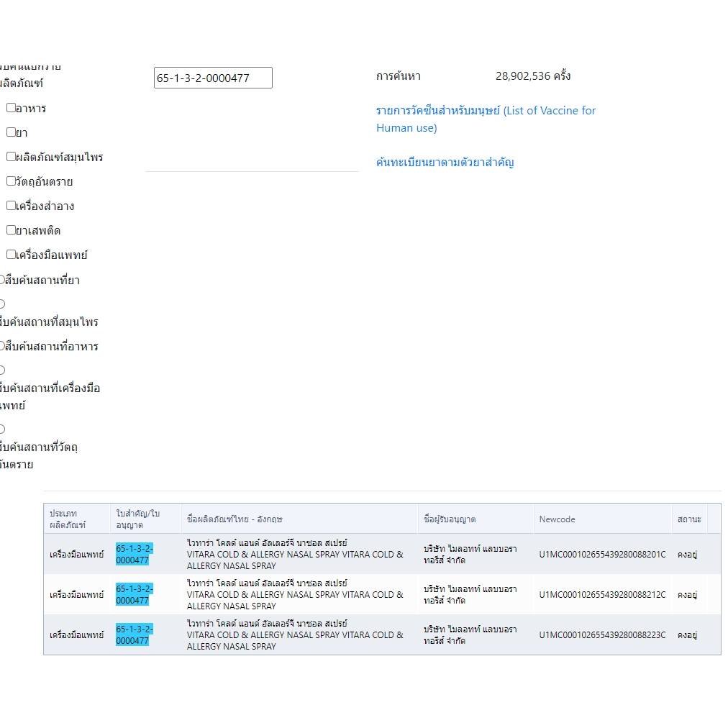Select the สืบค้นสถานที่อาหาร radio button
Screen dimensions: 728x728
2,346
